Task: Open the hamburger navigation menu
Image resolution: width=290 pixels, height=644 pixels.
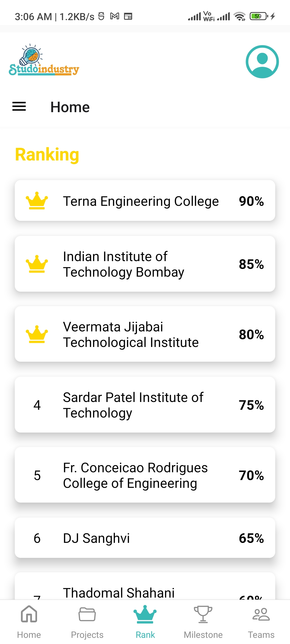Action: pos(19,107)
